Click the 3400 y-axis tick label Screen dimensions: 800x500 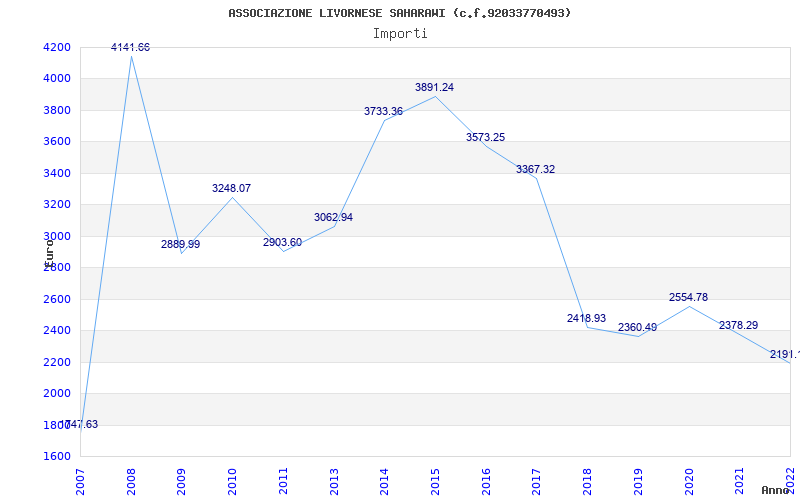[57, 173]
